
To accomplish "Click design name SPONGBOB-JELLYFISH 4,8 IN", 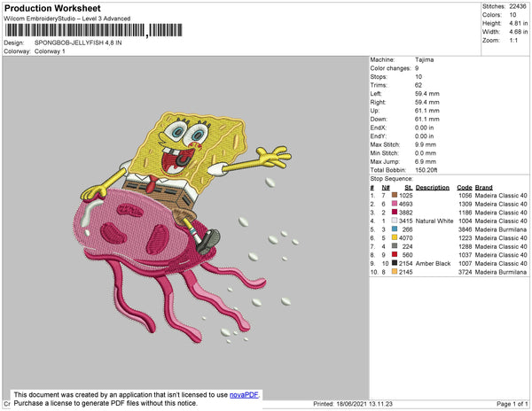I will coord(78,43).
